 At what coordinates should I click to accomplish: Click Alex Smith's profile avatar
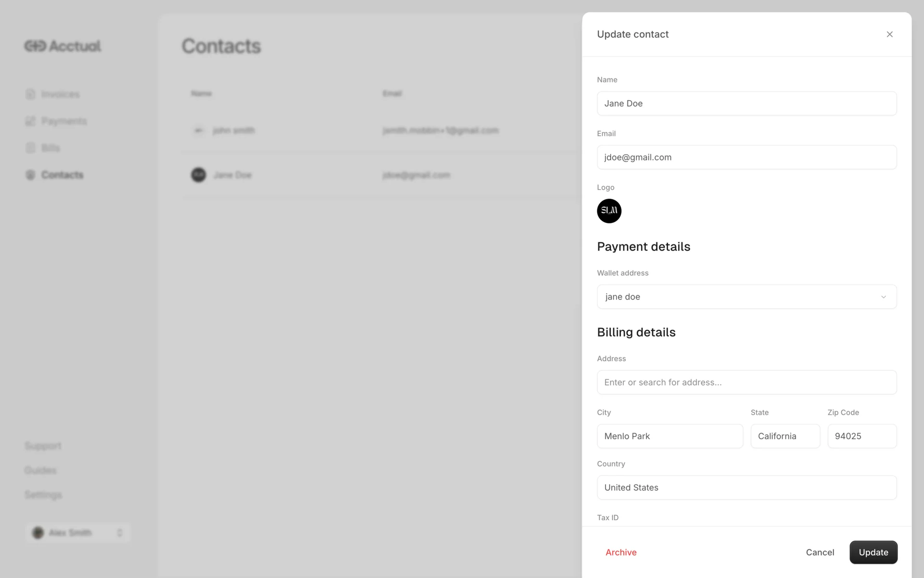point(38,533)
